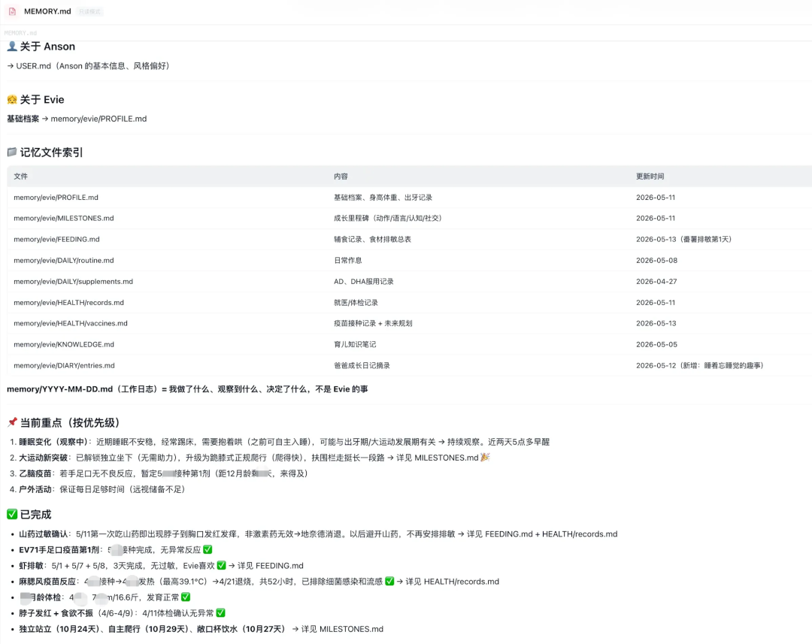
Task: Click the list item label '户外活动'
Action: pos(35,490)
